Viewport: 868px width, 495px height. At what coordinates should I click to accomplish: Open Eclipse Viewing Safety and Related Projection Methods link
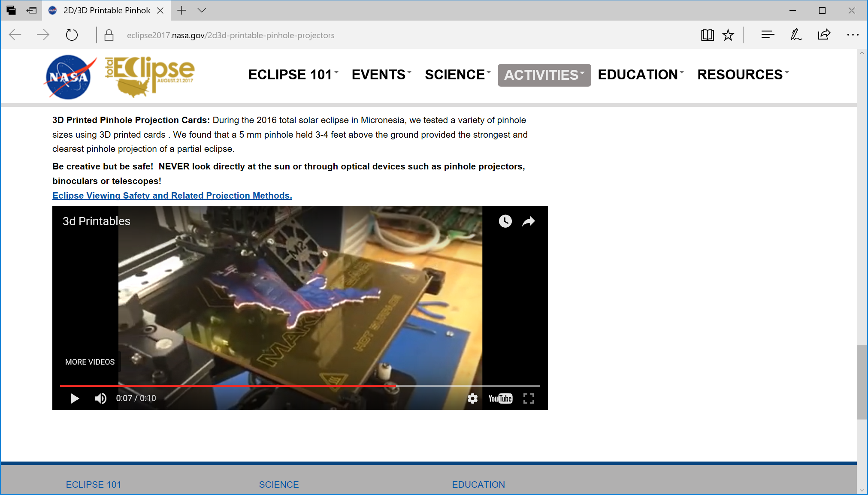coord(172,196)
